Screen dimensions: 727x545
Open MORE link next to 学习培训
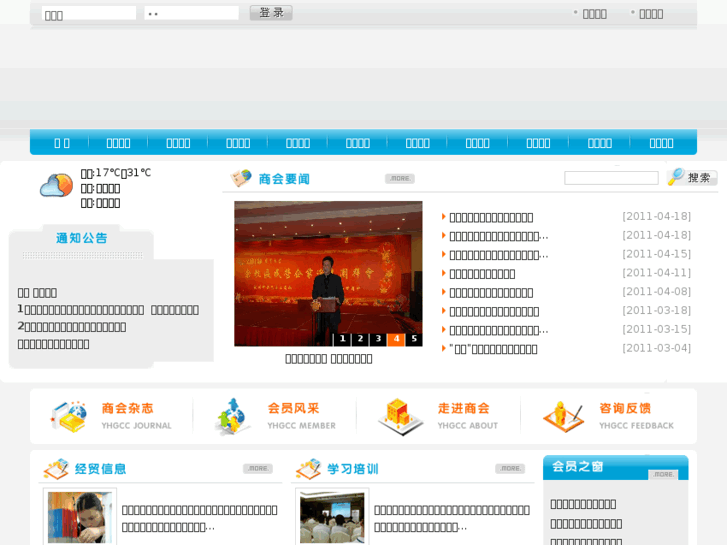(x=510, y=468)
